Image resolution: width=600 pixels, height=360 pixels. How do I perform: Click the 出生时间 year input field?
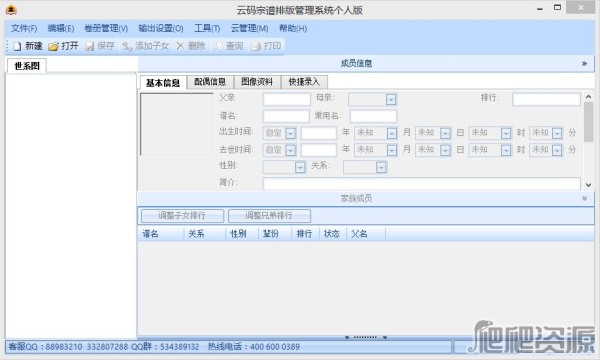coord(319,133)
